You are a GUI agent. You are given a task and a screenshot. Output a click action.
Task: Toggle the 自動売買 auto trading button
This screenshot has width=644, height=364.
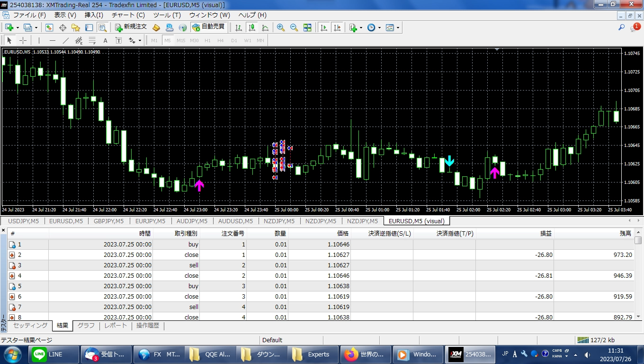pyautogui.click(x=208, y=27)
